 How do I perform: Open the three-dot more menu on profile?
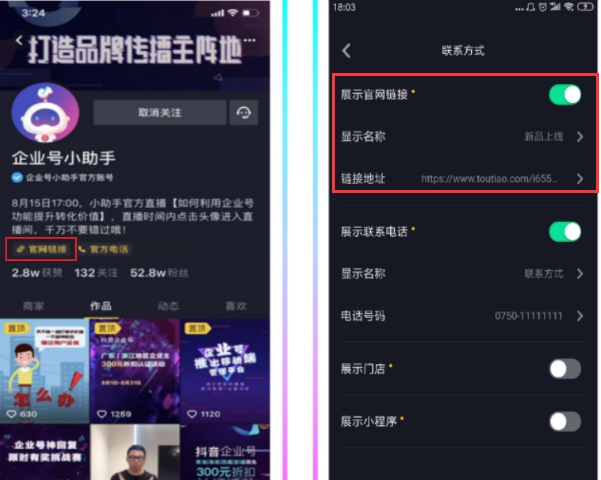pyautogui.click(x=250, y=40)
